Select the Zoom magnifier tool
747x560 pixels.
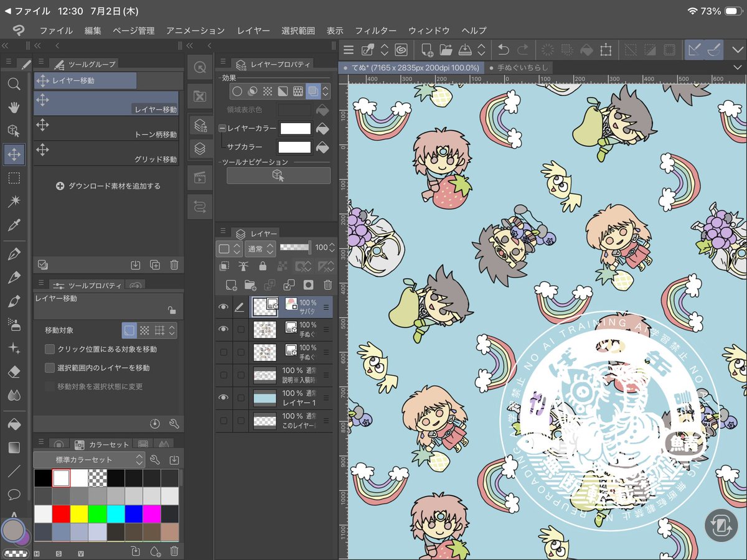point(14,84)
